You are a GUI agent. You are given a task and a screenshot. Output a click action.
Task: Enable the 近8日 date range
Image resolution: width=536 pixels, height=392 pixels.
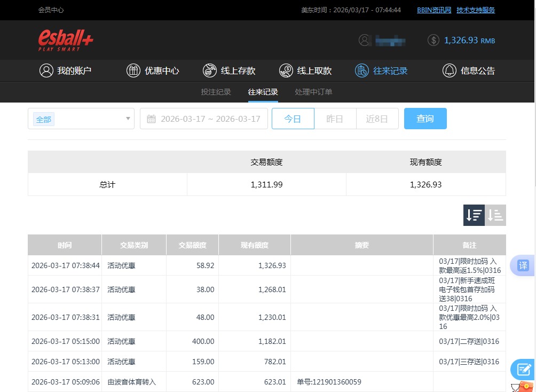(x=377, y=119)
